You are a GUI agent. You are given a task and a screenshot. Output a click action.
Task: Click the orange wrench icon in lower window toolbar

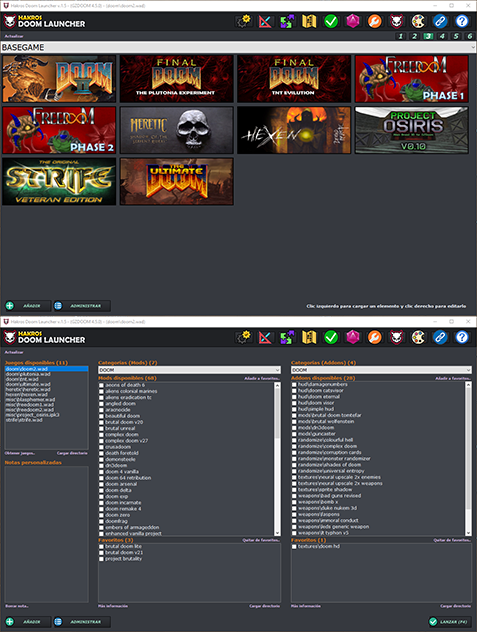(x=375, y=337)
